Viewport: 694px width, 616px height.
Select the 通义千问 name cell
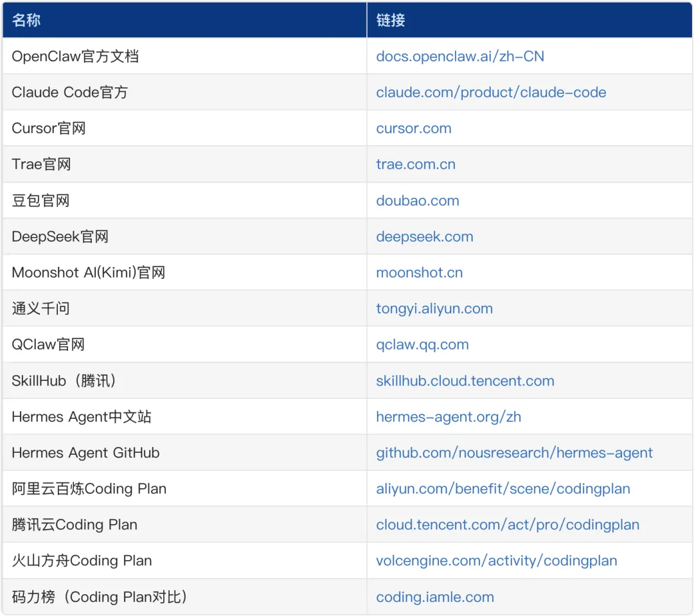[184, 308]
